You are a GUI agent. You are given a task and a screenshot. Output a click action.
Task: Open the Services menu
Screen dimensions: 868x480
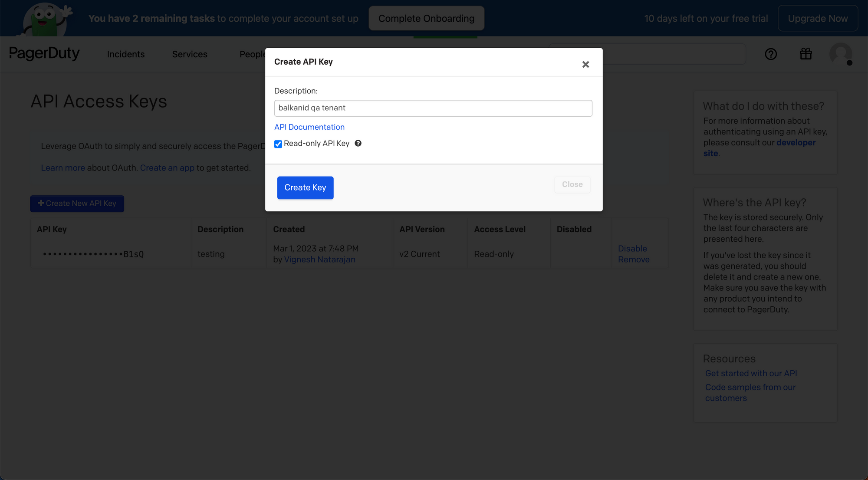(190, 54)
